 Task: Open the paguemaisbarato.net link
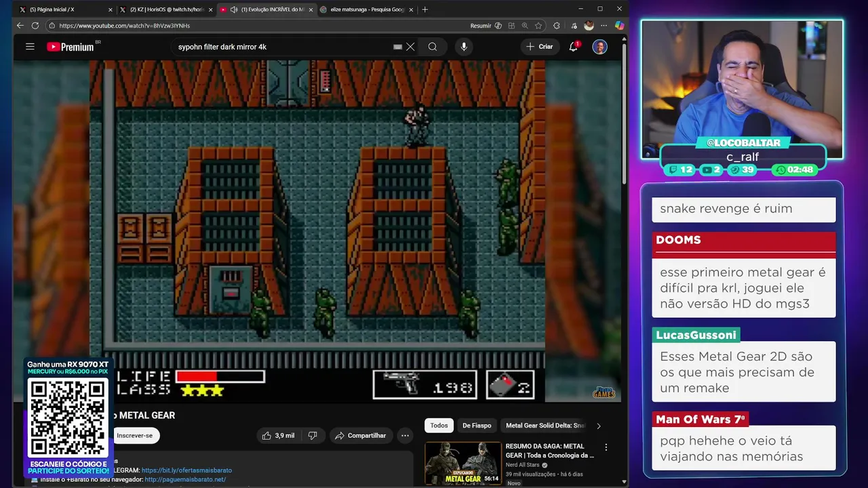click(185, 479)
